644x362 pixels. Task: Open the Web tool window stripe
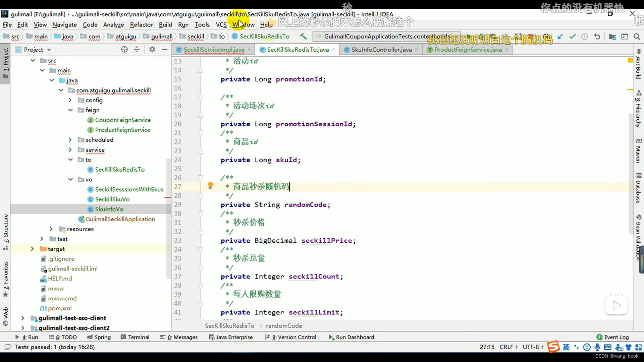coord(6,316)
